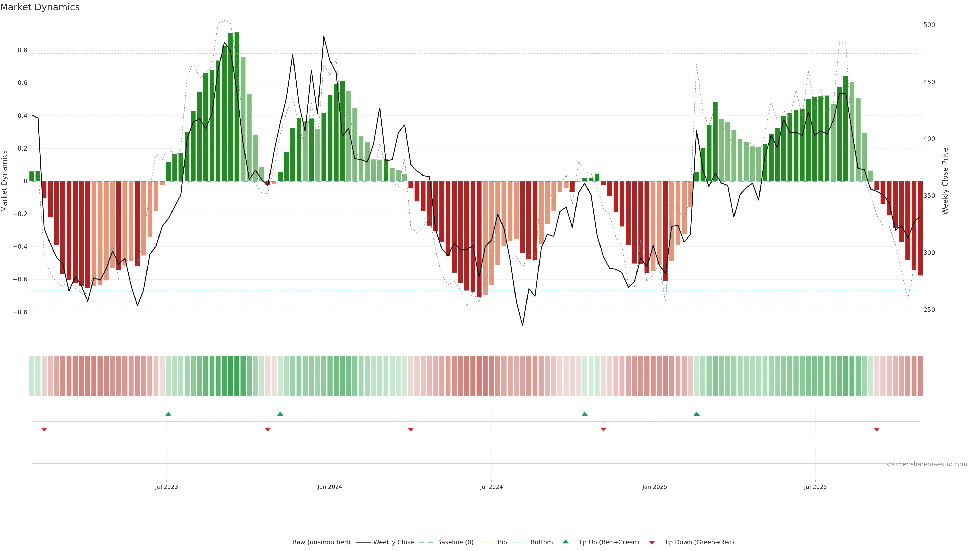Toggle the Baseline (0) legend entry
This screenshot has height=551, width=980.
pos(455,542)
